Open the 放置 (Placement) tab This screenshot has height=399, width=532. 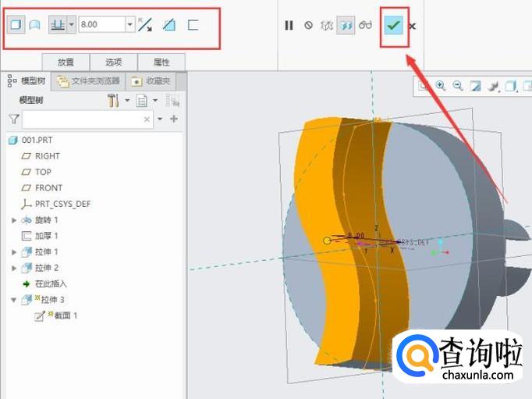(66, 62)
